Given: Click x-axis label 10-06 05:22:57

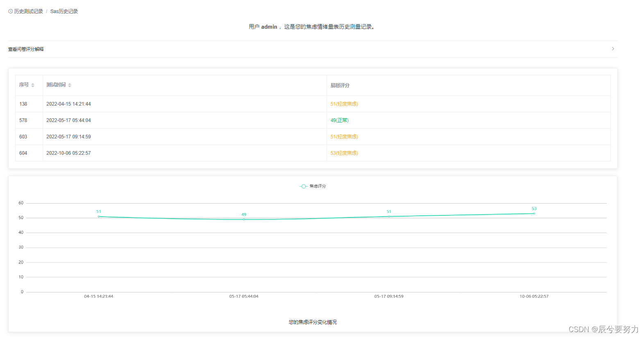Looking at the screenshot, I should [x=534, y=296].
